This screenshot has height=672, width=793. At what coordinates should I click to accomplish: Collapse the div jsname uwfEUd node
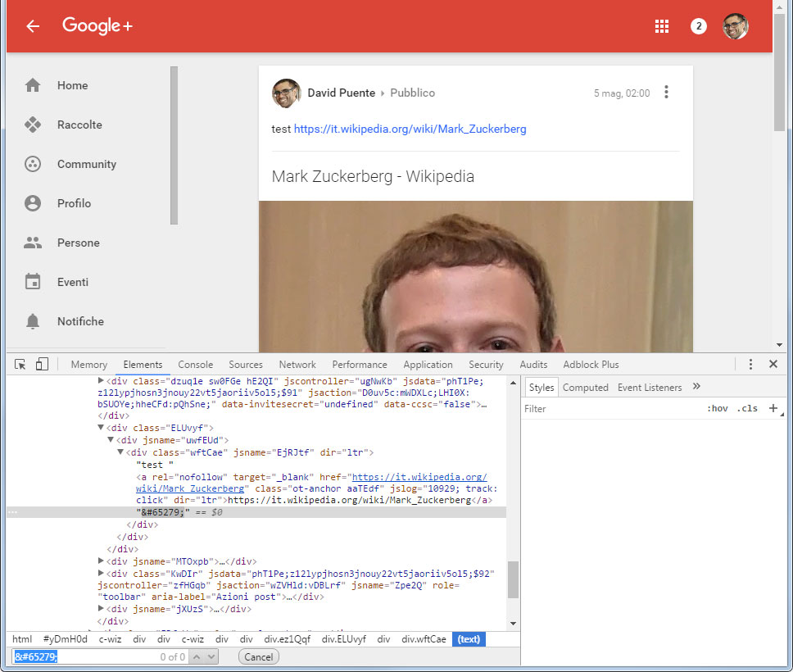point(111,440)
